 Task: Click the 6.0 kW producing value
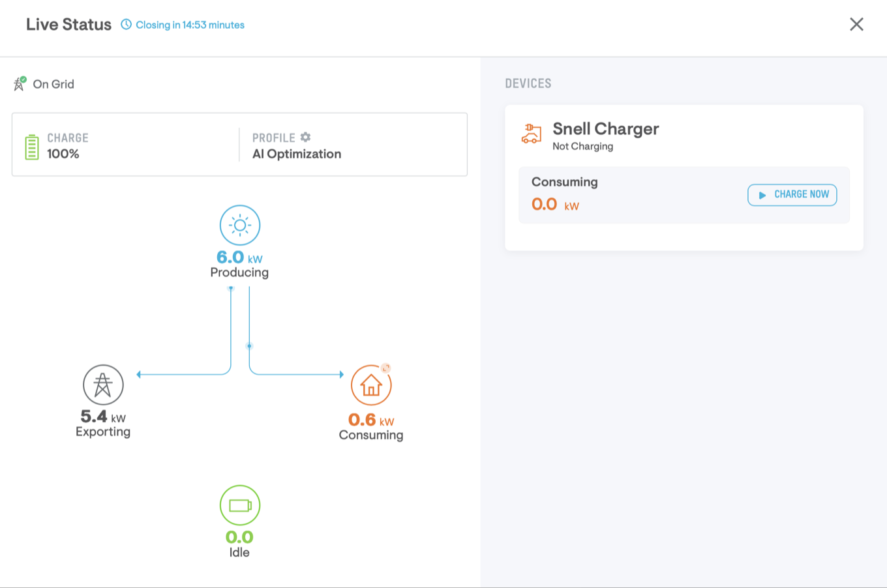click(239, 257)
